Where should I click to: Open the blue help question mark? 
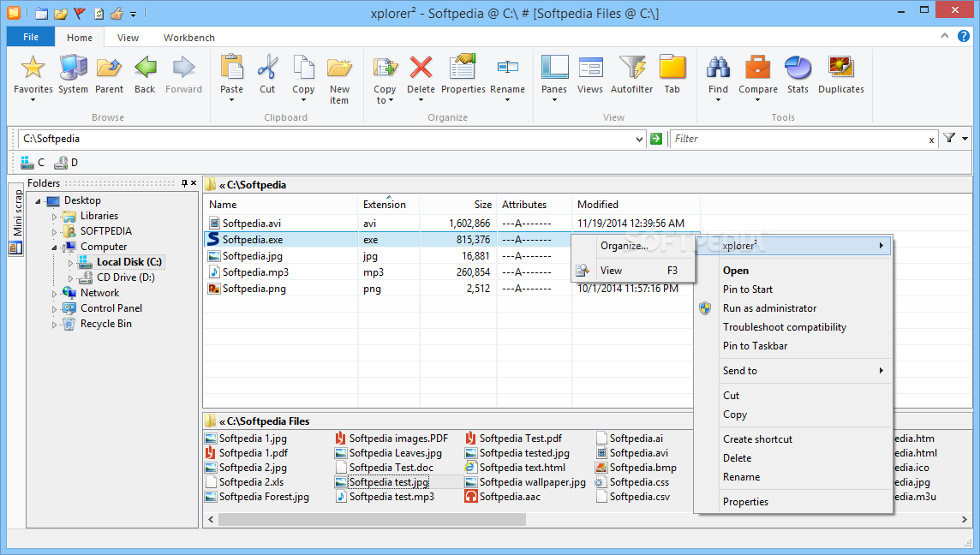tap(964, 36)
